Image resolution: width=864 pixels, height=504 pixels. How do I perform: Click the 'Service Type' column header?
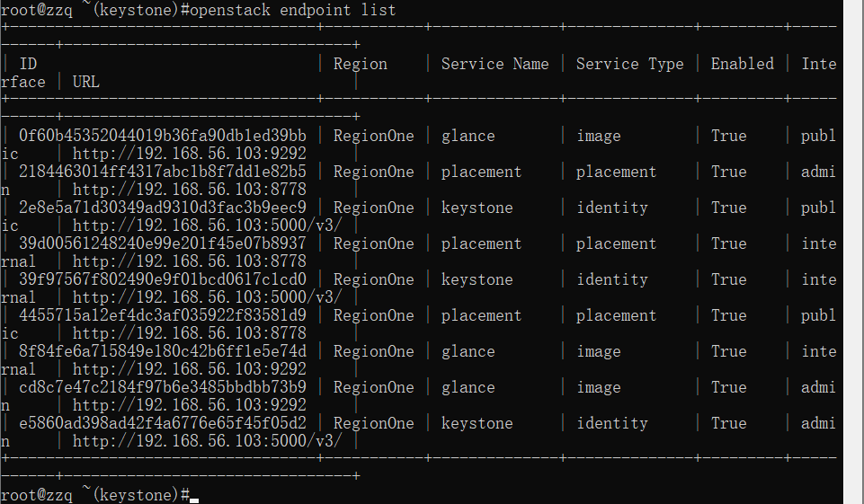(630, 64)
